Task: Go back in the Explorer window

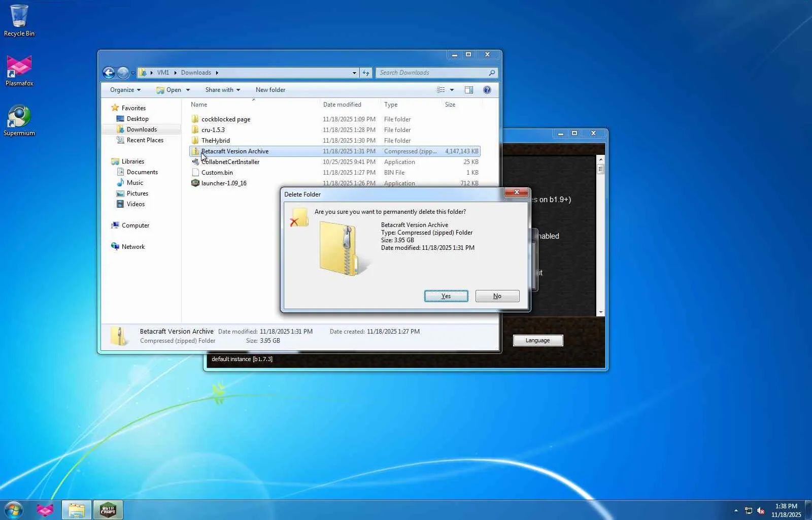Action: point(109,73)
